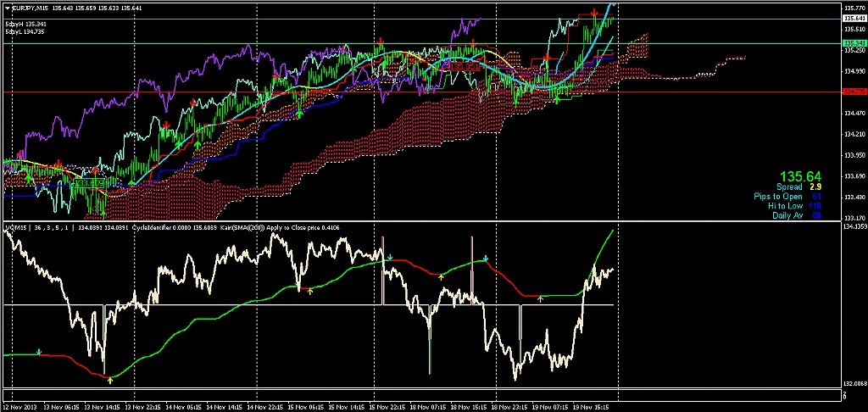The height and width of the screenshot is (412, 868).
Task: Select yellow up arrow above 18 Nov 07:15
Action: tap(441, 276)
